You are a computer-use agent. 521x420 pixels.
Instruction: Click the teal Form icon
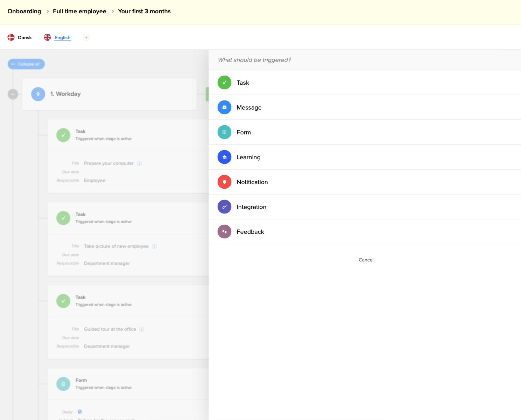point(224,132)
